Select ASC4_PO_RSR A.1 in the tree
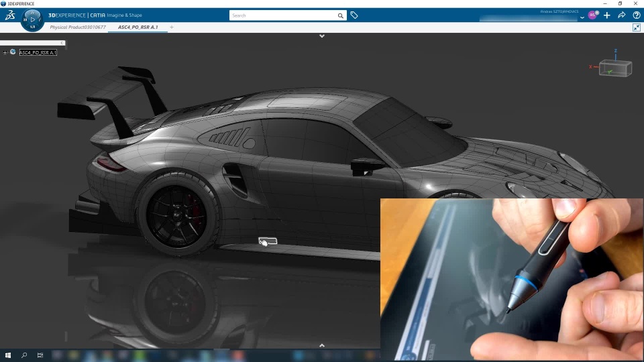 click(38, 52)
